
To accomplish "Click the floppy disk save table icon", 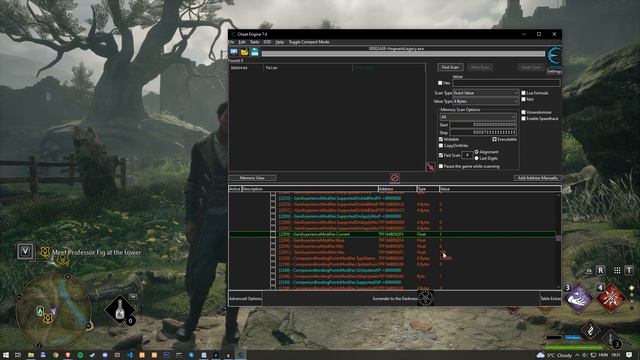I will (x=255, y=52).
